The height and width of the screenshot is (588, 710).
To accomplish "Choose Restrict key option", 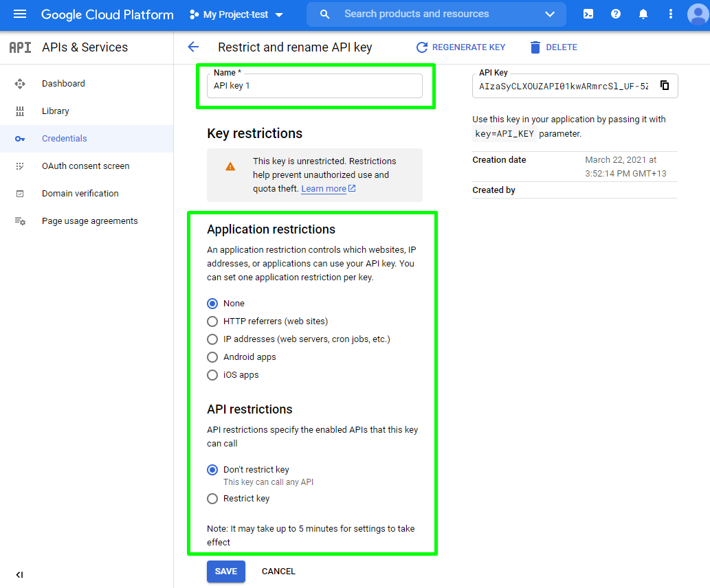I will pyautogui.click(x=212, y=499).
